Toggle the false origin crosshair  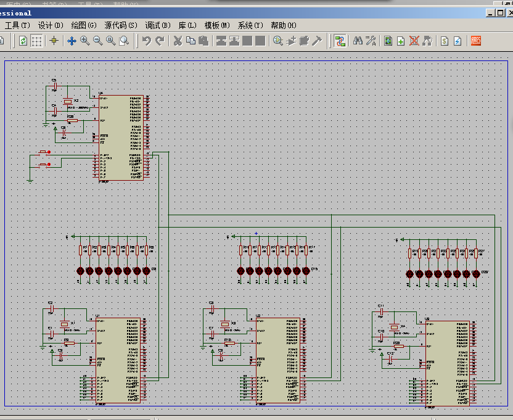click(54, 41)
